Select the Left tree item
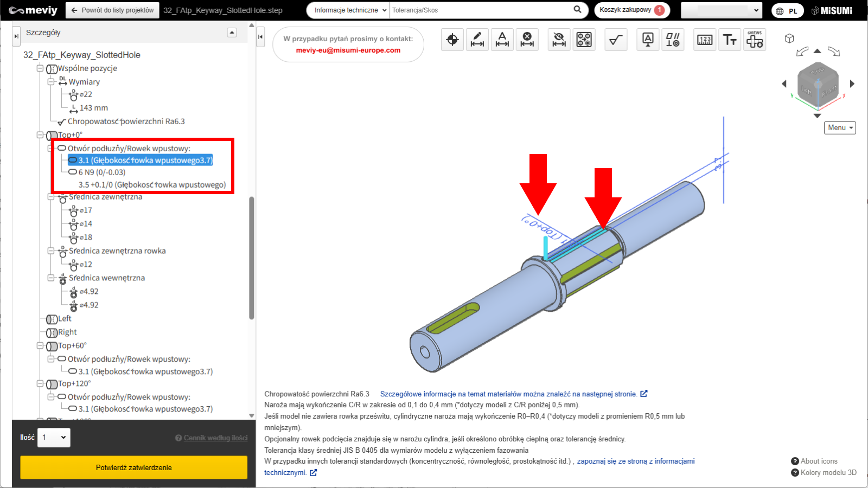The image size is (868, 488). coord(65,318)
